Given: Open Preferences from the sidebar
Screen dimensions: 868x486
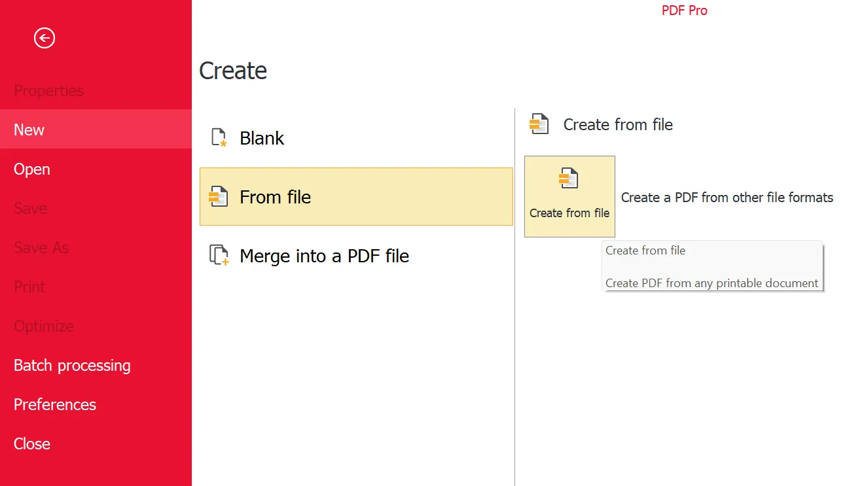Looking at the screenshot, I should pos(55,404).
